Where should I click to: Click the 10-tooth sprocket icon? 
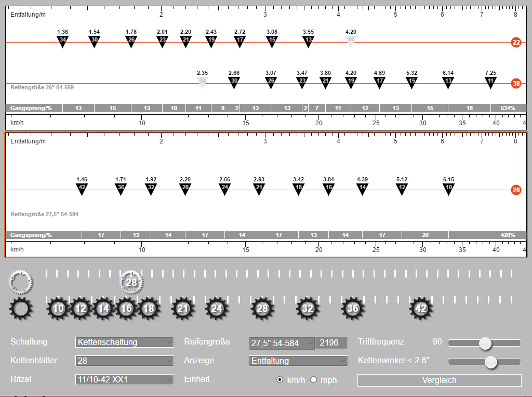[x=58, y=308]
